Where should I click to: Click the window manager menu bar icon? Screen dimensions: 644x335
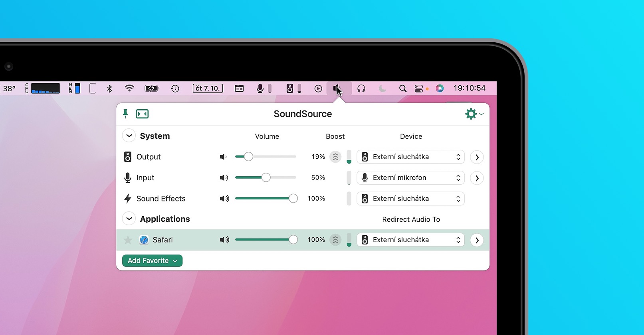point(239,89)
